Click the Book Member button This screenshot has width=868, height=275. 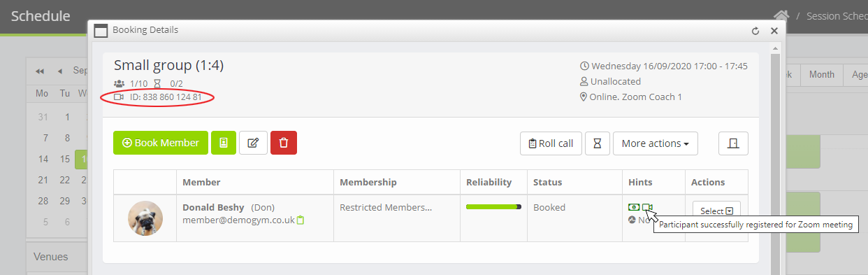point(161,143)
